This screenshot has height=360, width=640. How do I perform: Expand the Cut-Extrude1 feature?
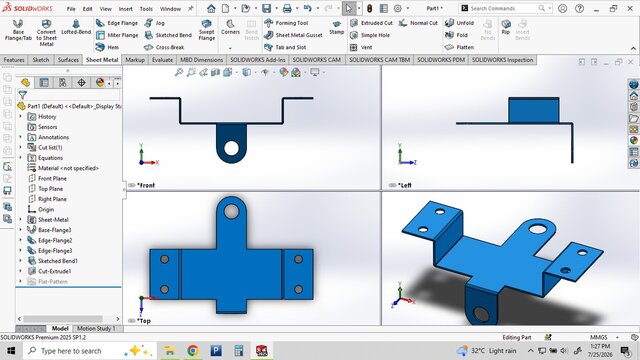pos(20,271)
